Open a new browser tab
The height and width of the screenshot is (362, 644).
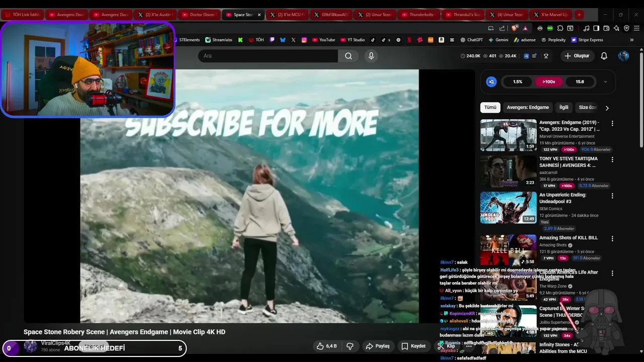tap(579, 15)
